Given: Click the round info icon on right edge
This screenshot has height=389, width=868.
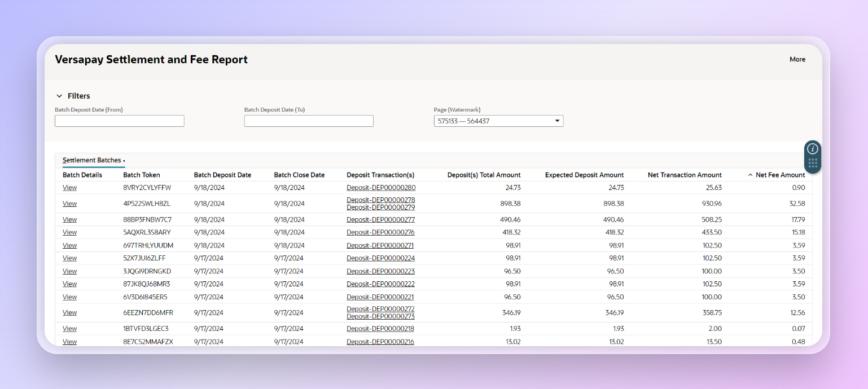Looking at the screenshot, I should coord(812,149).
